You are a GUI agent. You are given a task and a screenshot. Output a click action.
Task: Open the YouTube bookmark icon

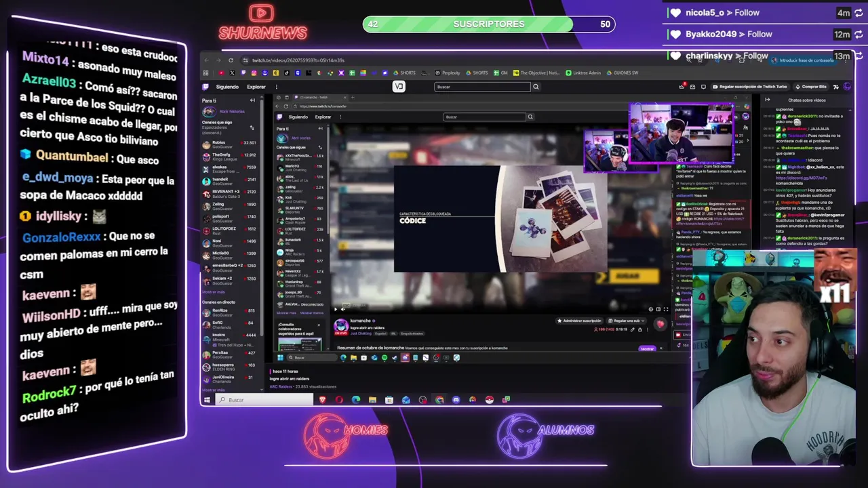[x=221, y=73]
